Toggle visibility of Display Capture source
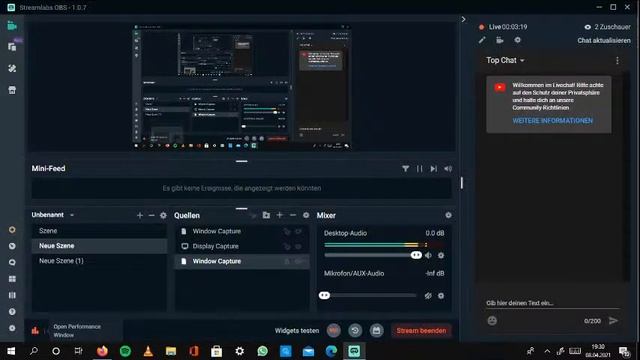Viewport: 640px width, 360px height. 299,247
